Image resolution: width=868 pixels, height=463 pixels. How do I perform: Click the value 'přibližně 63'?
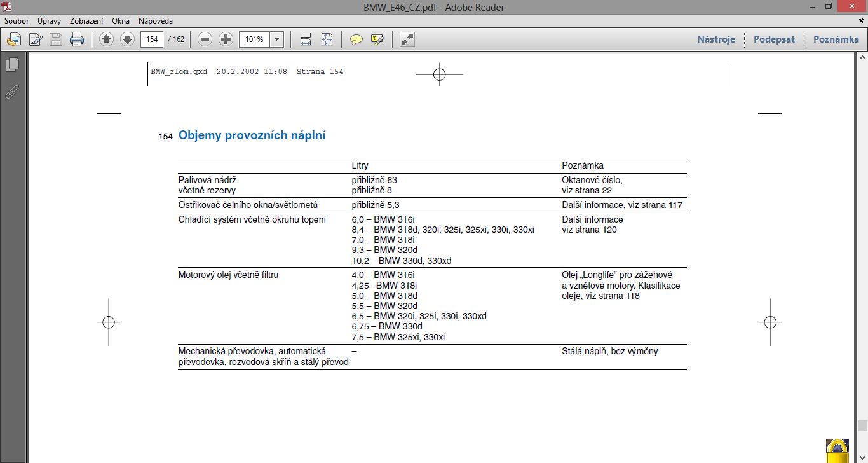click(374, 180)
